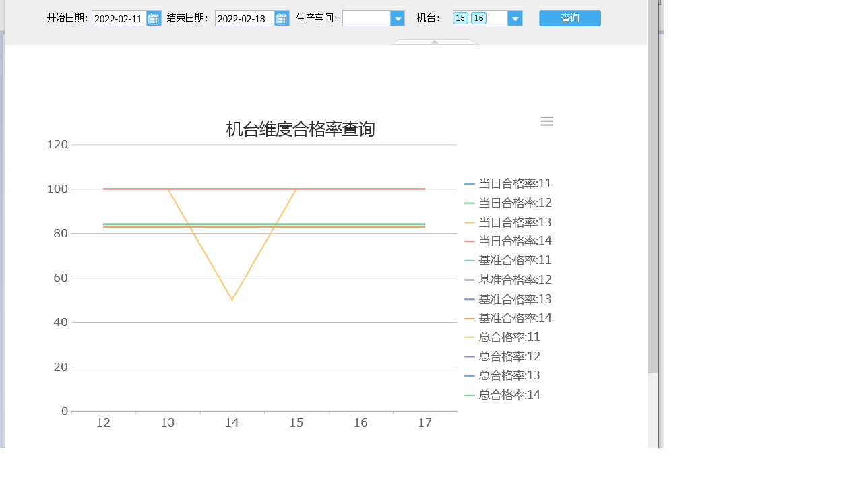
Task: Click the 生产车间 combo box field
Action: (367, 19)
